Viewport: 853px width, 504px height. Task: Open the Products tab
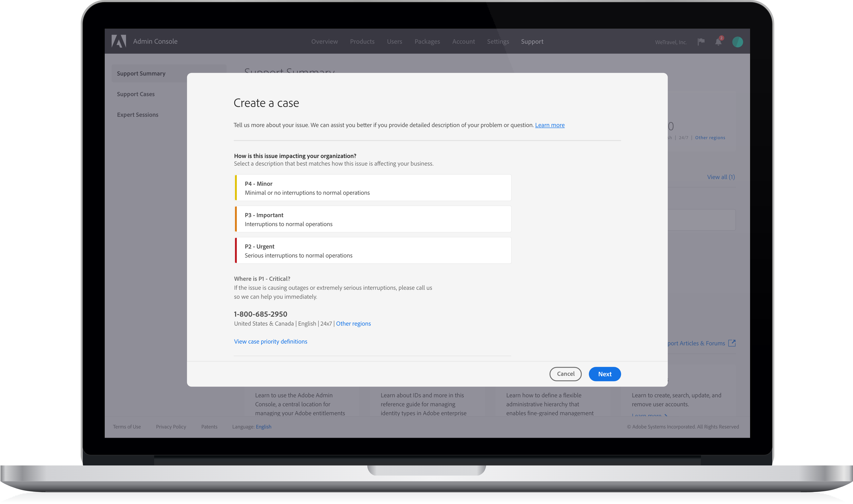click(x=362, y=41)
